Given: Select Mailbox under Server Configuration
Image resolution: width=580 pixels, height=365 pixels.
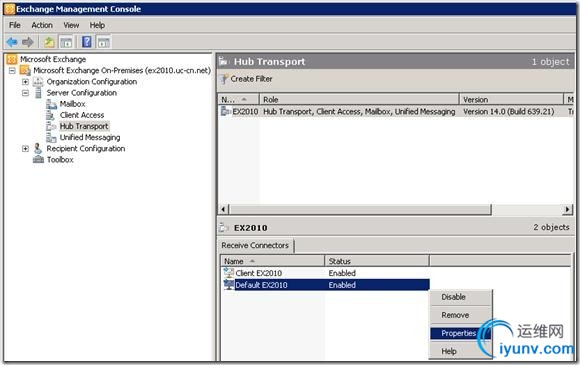Looking at the screenshot, I should coord(72,104).
